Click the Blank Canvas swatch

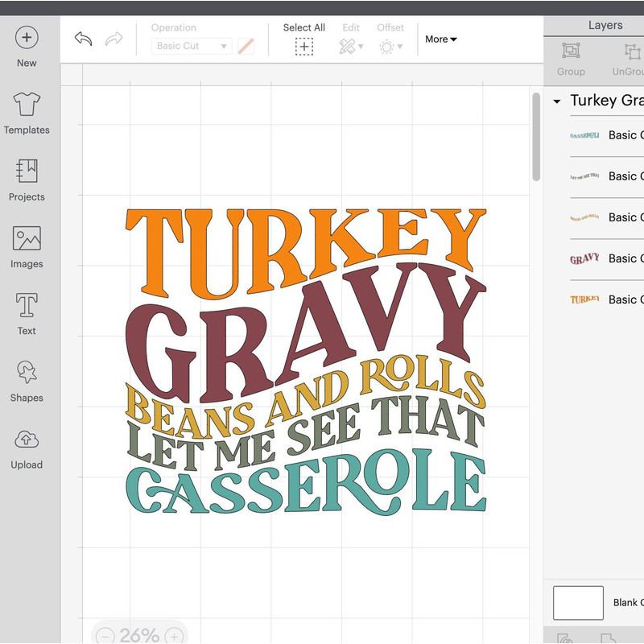(x=578, y=603)
